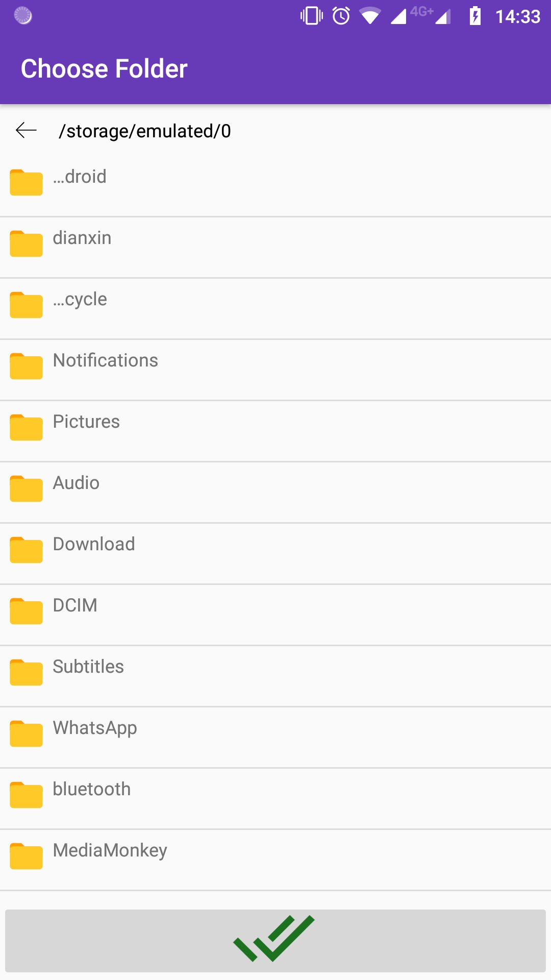Screen dimensions: 551x980
Task: Open the folder ending in cycle
Action: pos(80,299)
